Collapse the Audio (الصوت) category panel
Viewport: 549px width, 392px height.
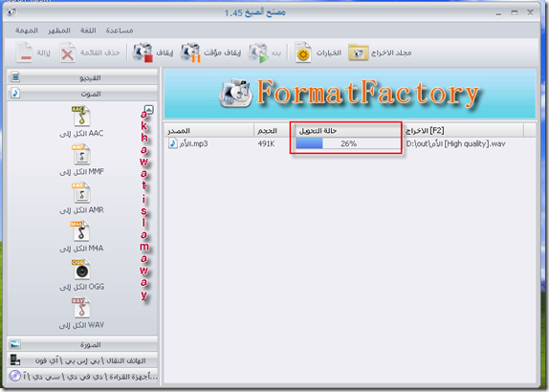(x=82, y=94)
